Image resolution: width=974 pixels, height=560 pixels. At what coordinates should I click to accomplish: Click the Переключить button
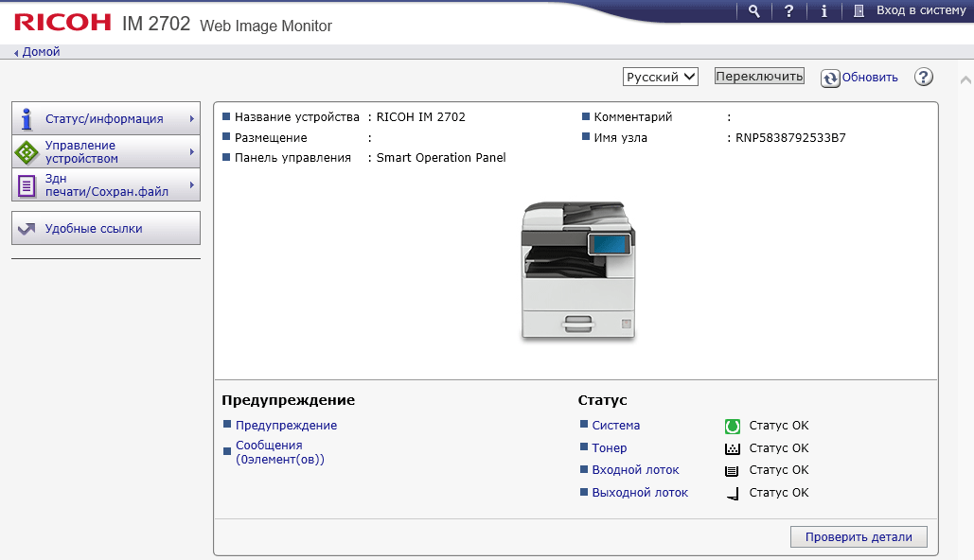pos(759,76)
